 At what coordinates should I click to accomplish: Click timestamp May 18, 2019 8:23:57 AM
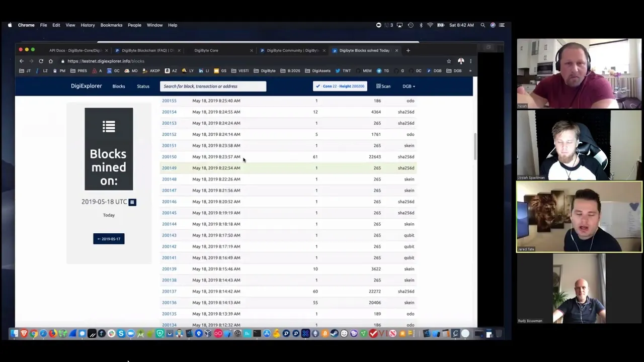click(216, 157)
